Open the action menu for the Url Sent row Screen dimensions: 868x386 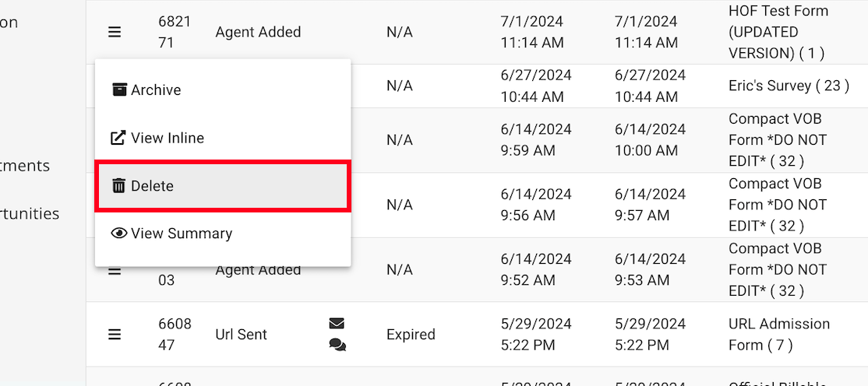[x=115, y=335]
